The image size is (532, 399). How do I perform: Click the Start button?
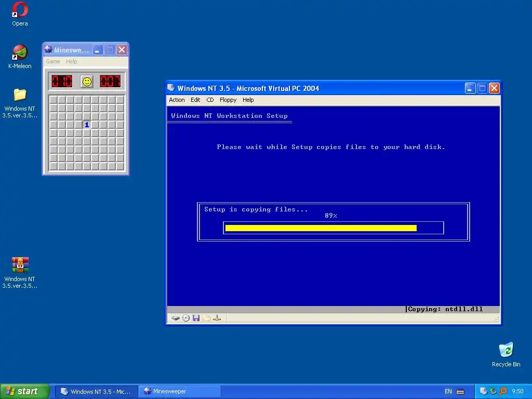coord(24,392)
